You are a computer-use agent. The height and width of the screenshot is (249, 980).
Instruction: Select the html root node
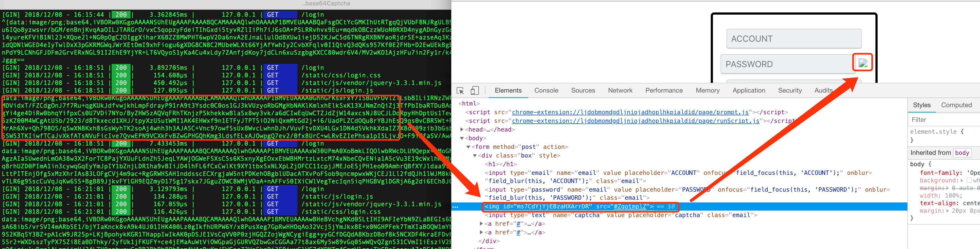tap(469, 103)
